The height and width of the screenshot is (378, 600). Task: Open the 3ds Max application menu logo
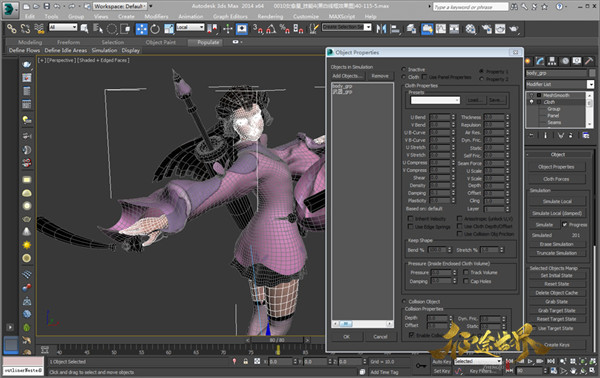point(10,9)
